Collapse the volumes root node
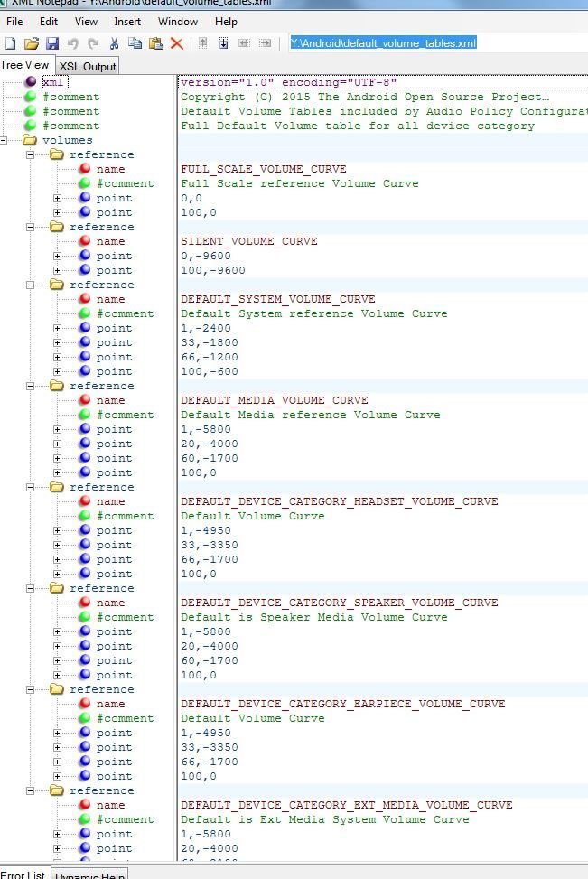Image resolution: width=588 pixels, height=879 pixels. coord(4,140)
